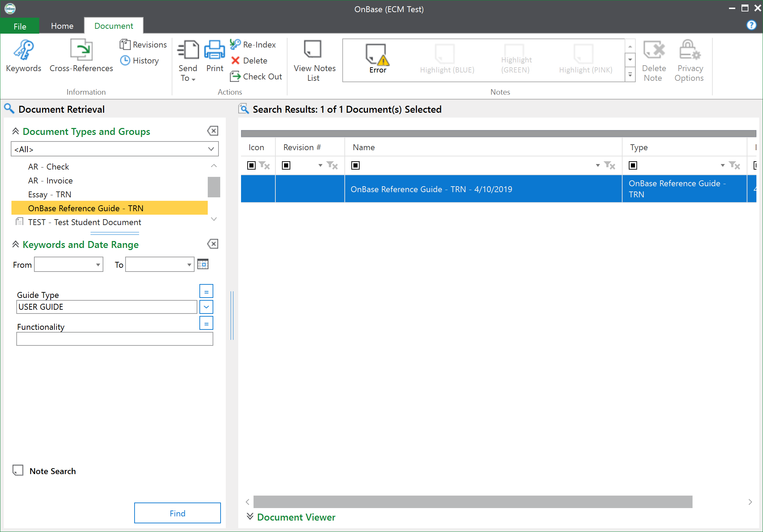The height and width of the screenshot is (532, 763).
Task: Click the Find button
Action: (178, 513)
